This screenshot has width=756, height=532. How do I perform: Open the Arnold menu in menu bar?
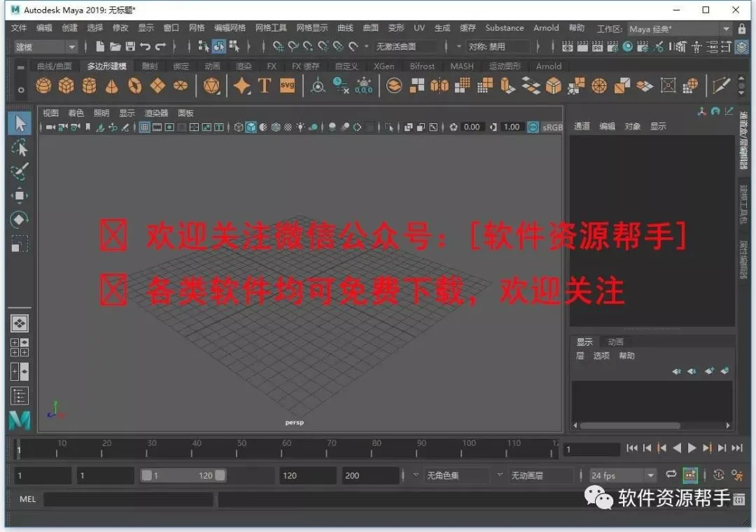point(546,28)
